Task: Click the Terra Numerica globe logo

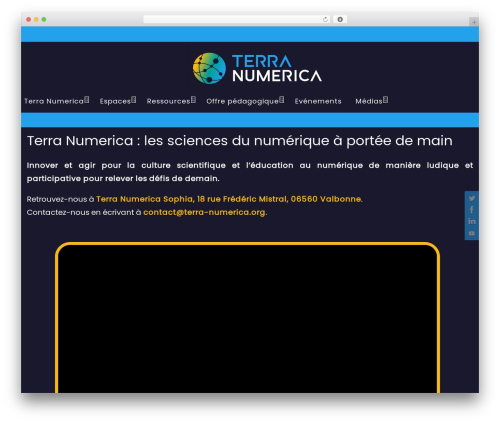Action: click(209, 68)
